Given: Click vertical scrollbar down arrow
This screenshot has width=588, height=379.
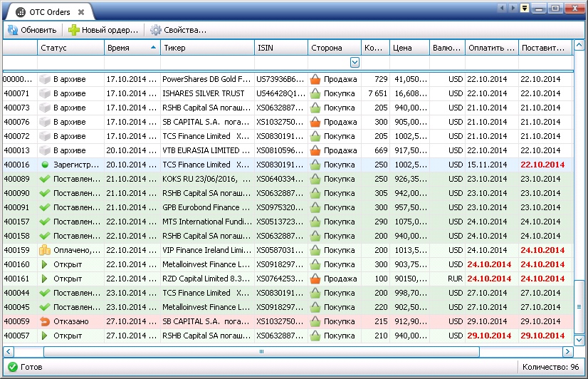Looking at the screenshot, I should click(x=579, y=340).
